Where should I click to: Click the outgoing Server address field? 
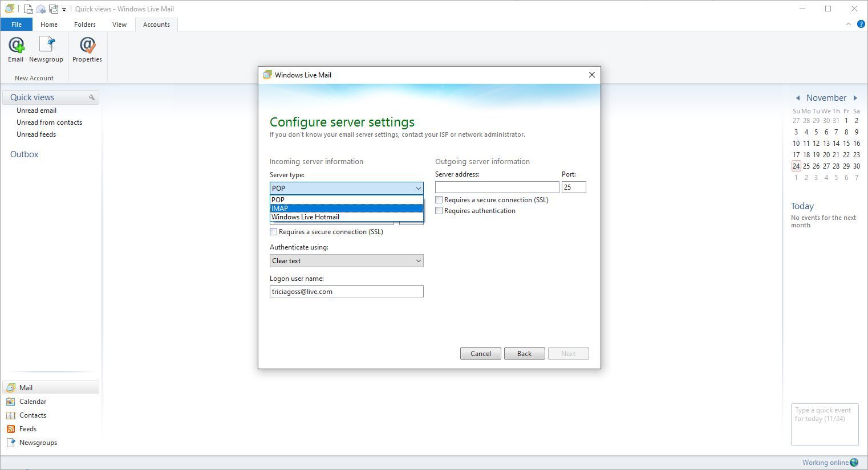(497, 187)
